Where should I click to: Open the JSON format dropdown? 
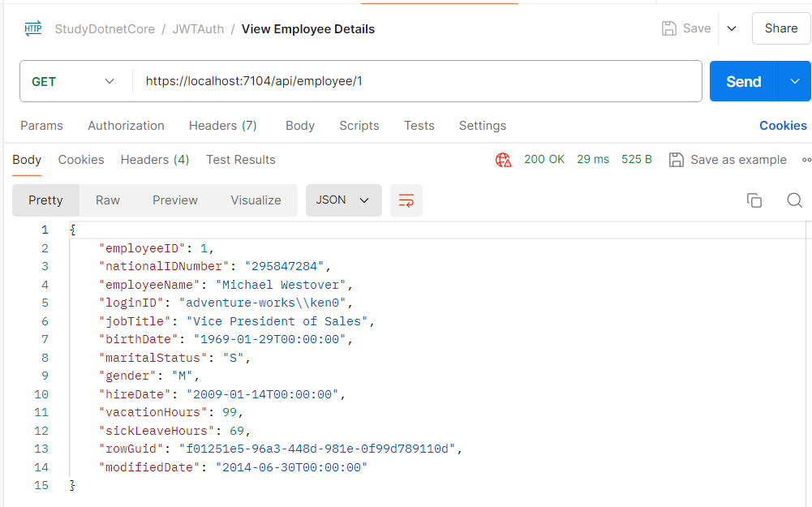pos(343,200)
